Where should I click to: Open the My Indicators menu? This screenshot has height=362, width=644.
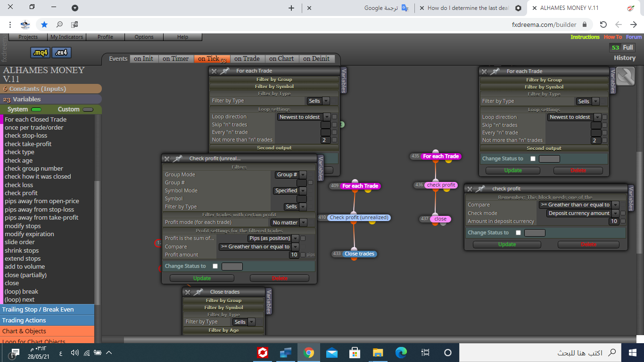[x=67, y=37]
